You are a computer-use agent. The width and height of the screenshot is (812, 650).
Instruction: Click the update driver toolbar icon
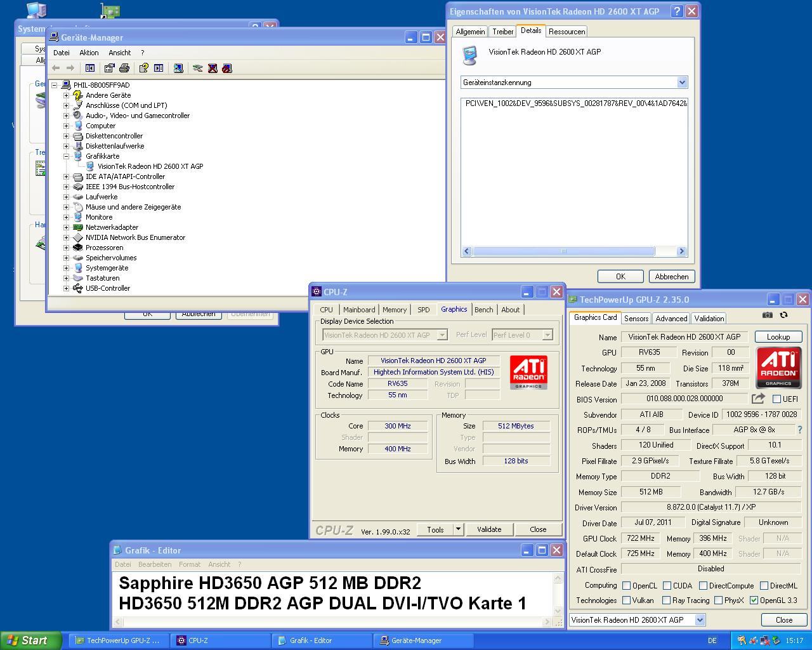198,68
